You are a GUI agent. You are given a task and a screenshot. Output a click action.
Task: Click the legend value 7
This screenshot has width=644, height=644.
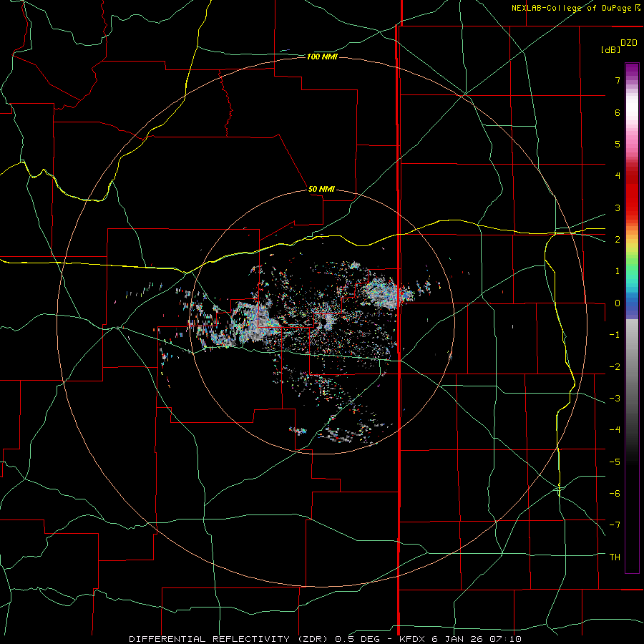click(x=618, y=80)
